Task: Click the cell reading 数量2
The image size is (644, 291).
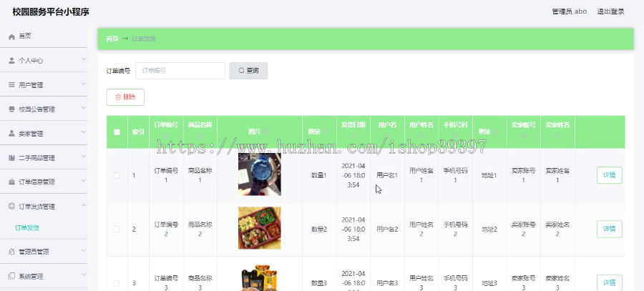Action: pos(319,229)
